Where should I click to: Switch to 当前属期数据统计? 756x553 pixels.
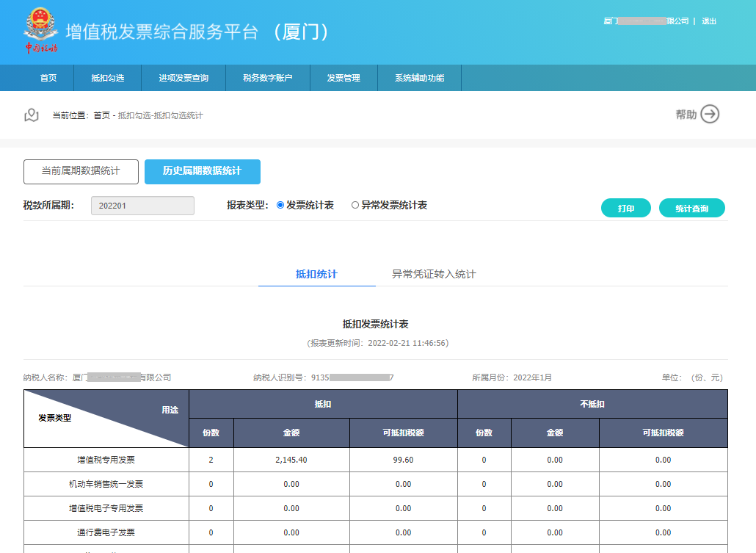point(81,171)
